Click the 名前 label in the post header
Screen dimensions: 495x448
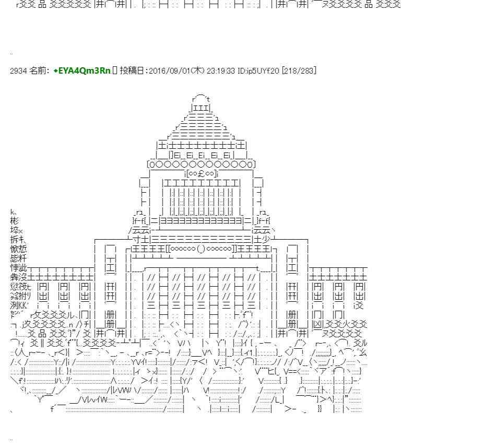pyautogui.click(x=37, y=70)
